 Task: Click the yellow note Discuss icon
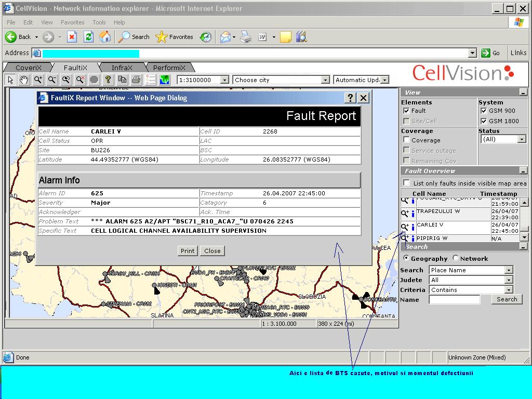coord(285,37)
